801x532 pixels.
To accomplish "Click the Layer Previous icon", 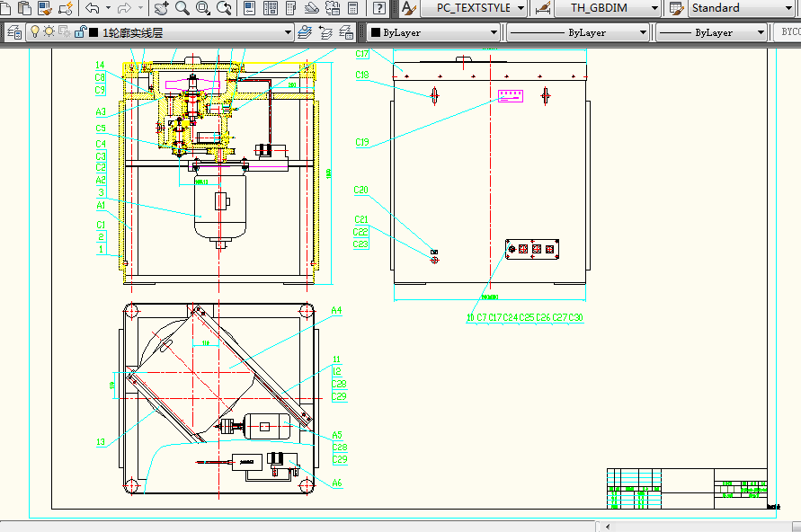I will pos(325,32).
